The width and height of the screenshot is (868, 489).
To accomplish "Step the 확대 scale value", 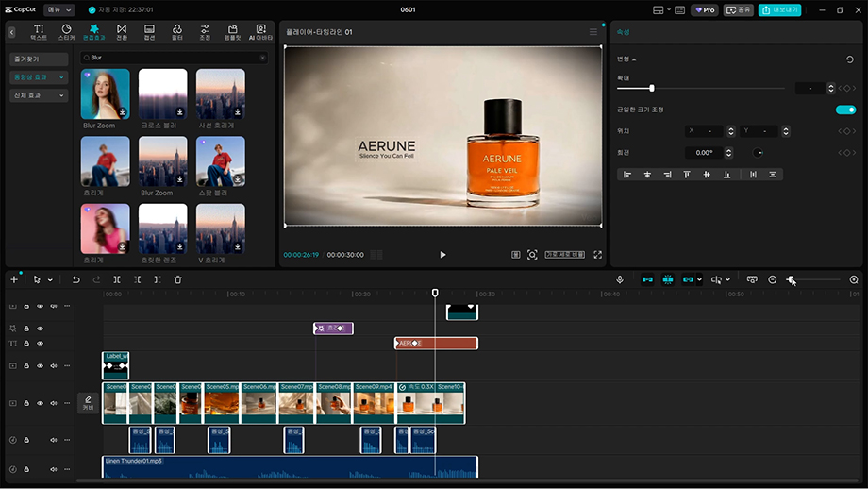I will (x=830, y=88).
